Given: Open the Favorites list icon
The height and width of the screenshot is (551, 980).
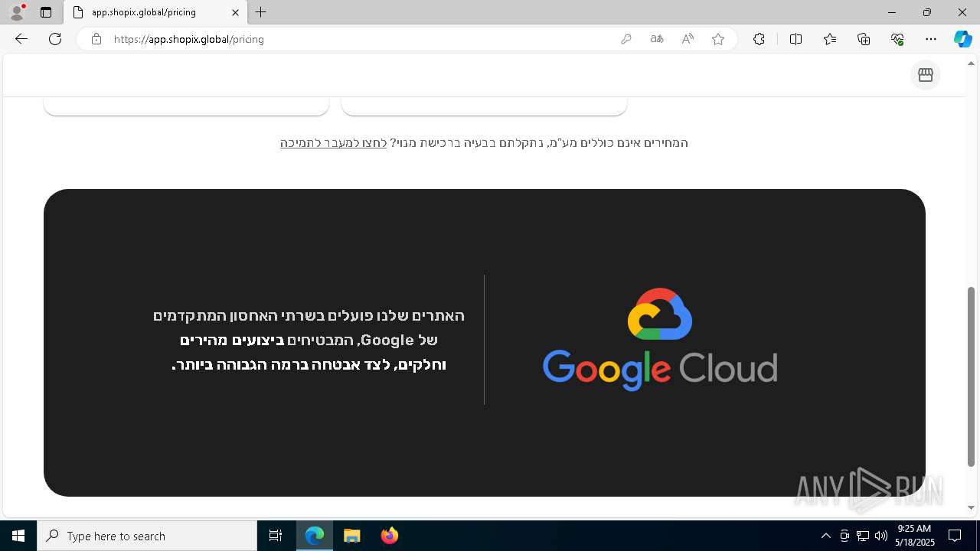Looking at the screenshot, I should [x=830, y=39].
